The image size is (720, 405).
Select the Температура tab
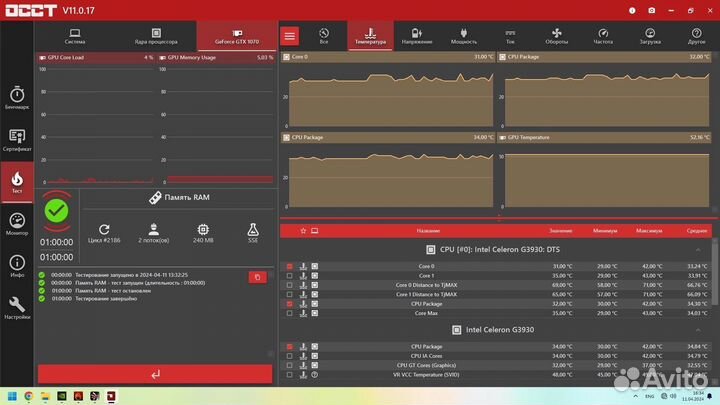(x=370, y=36)
